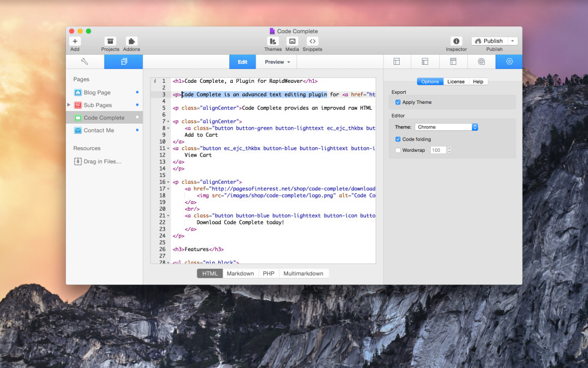Switch to the License tab
588x368 pixels.
455,82
